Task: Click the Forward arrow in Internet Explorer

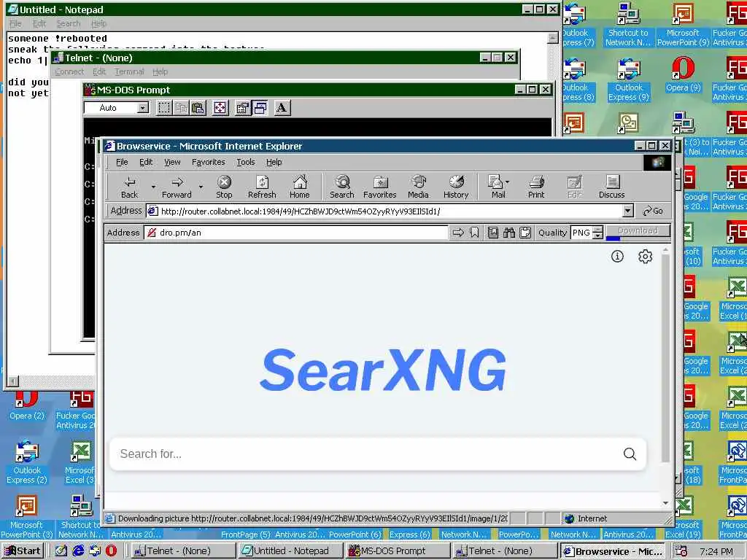Action: 177,187
